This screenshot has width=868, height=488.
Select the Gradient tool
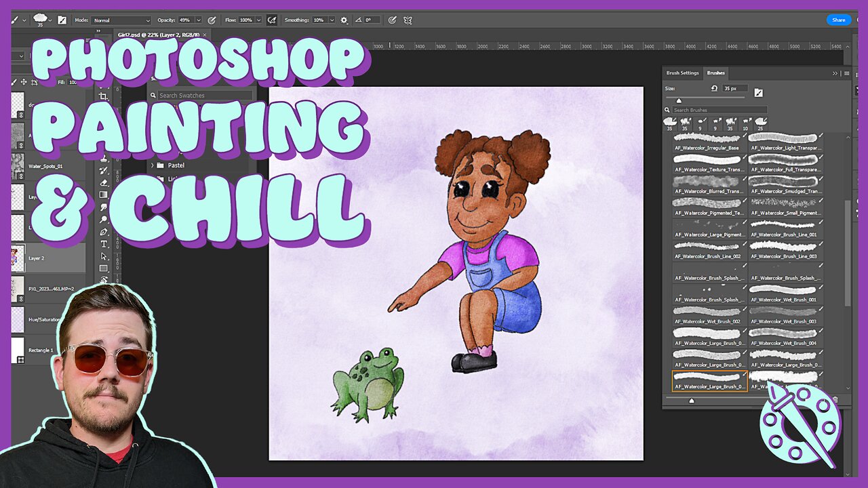click(x=104, y=195)
